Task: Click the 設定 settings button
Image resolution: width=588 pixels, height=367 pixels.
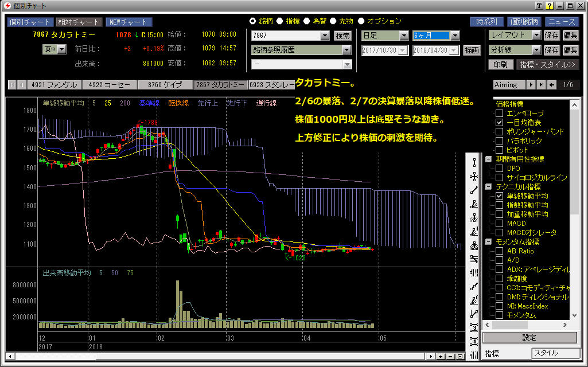Action: 529,338
